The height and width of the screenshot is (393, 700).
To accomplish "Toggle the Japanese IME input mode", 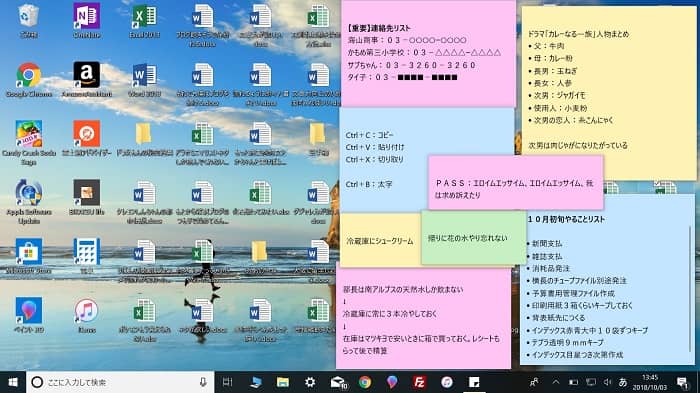I will coord(623,382).
